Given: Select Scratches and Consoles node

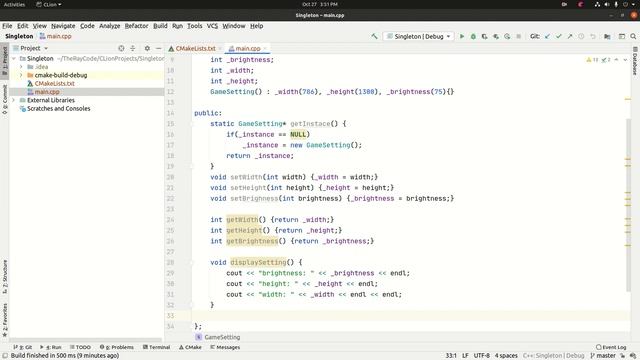Looking at the screenshot, I should (58, 109).
